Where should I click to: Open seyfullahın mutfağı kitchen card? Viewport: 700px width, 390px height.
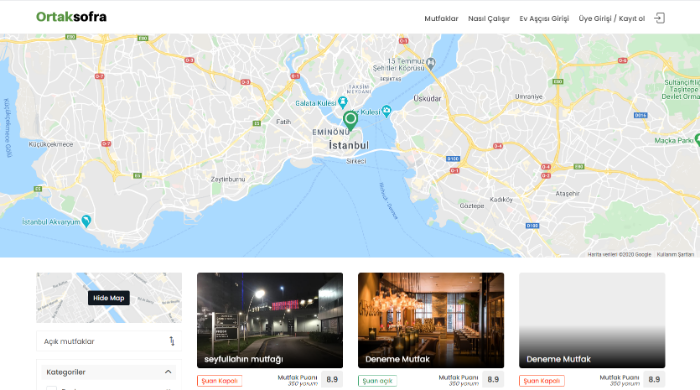point(270,320)
